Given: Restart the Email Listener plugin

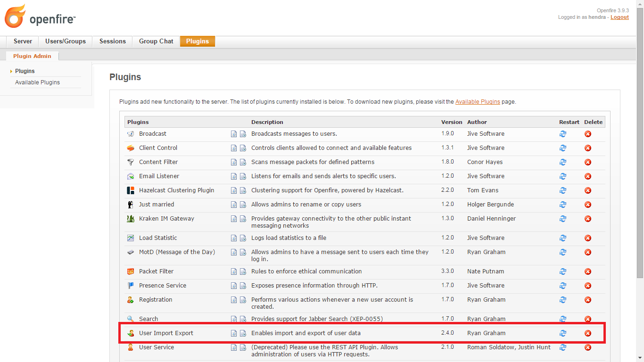Looking at the screenshot, I should click(563, 176).
